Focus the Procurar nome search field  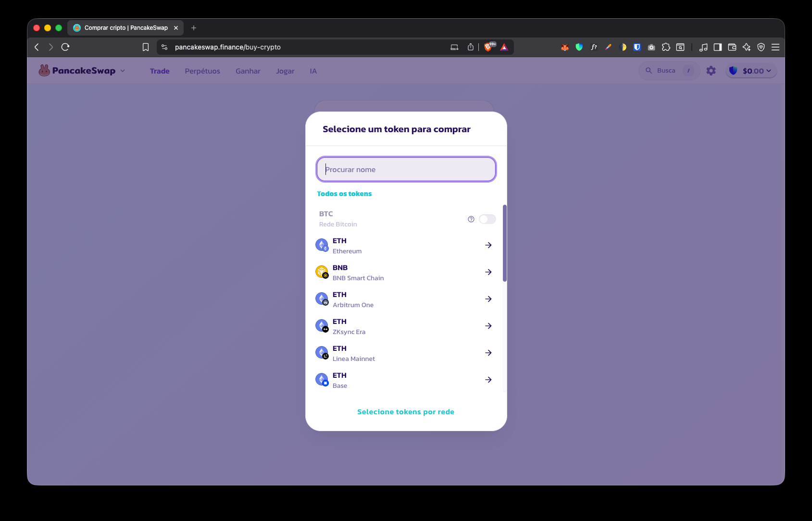click(x=406, y=169)
